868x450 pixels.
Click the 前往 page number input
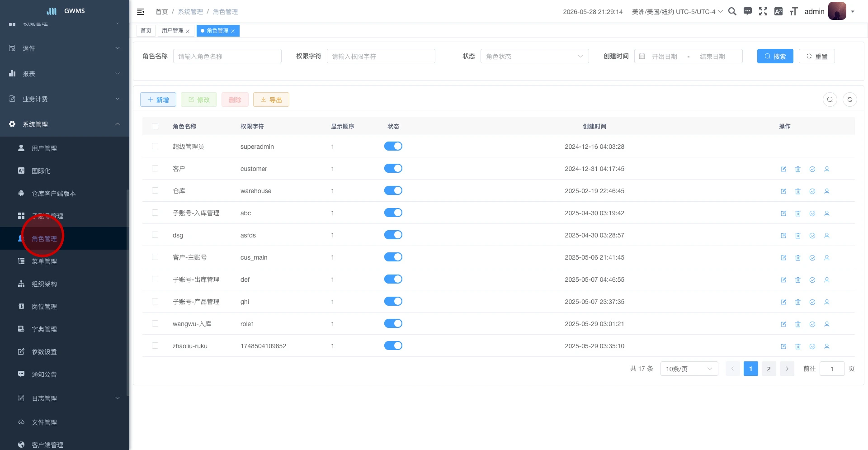click(832, 369)
